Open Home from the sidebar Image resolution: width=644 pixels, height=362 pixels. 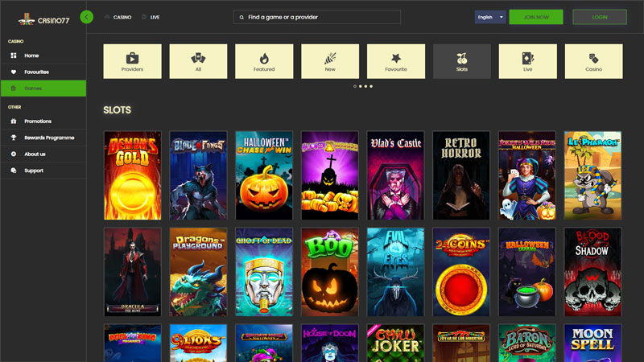(x=43, y=56)
